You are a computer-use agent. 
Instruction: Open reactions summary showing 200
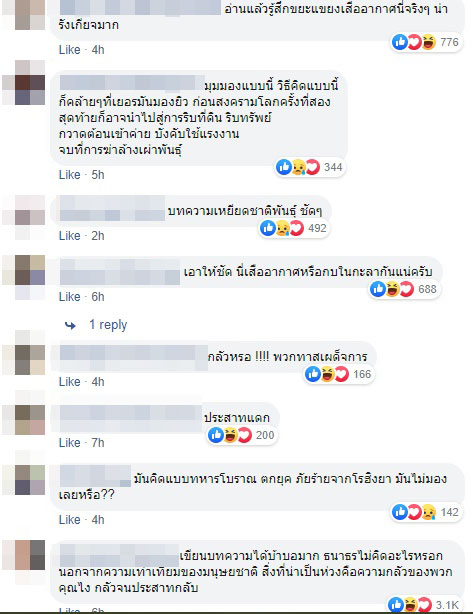click(242, 435)
